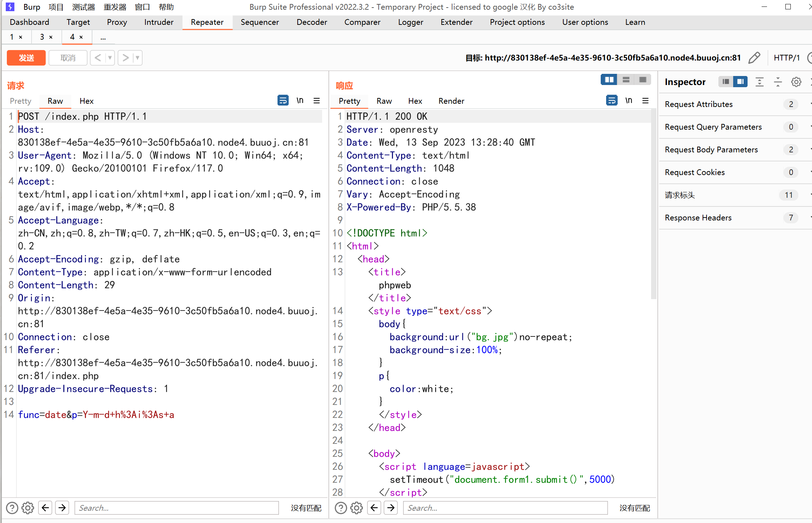Click the X-Powered-By header line
This screenshot has width=812, height=523.
pos(411,207)
